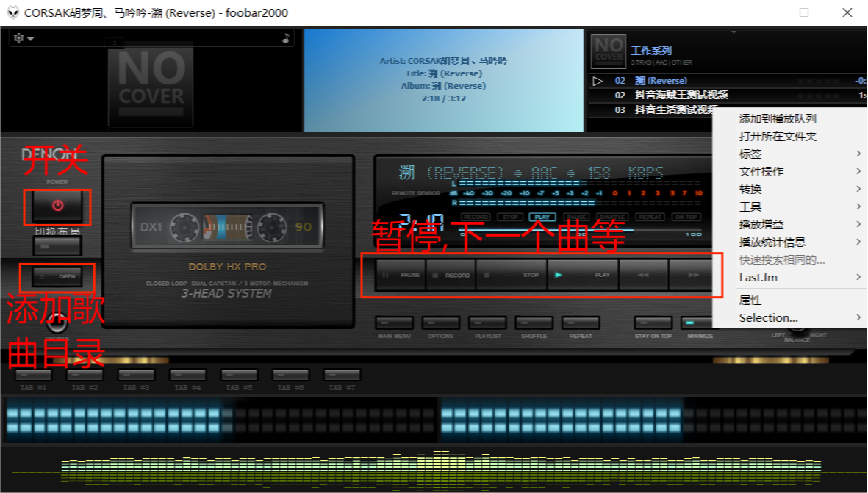The width and height of the screenshot is (868, 493).
Task: Set the star rating for 溯 (Reverse)
Action: coord(818,82)
